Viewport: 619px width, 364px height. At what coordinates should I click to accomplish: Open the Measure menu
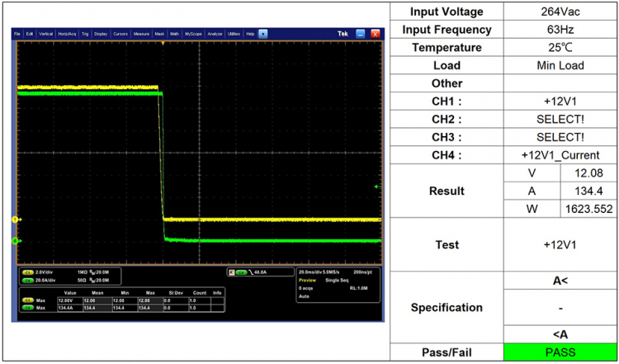[143, 34]
